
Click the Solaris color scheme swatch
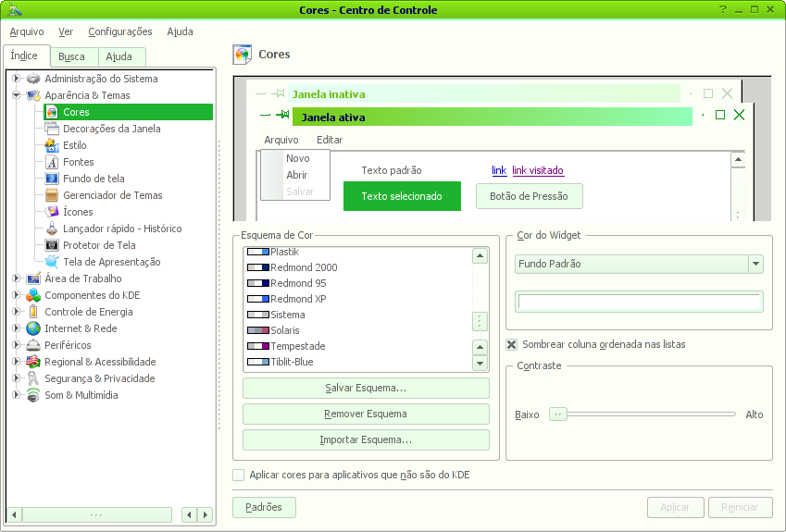258,330
